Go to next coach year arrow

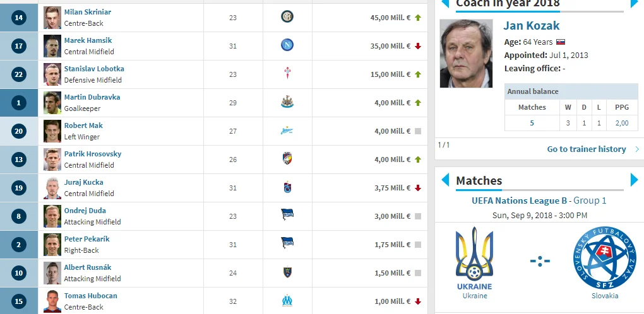pyautogui.click(x=635, y=4)
